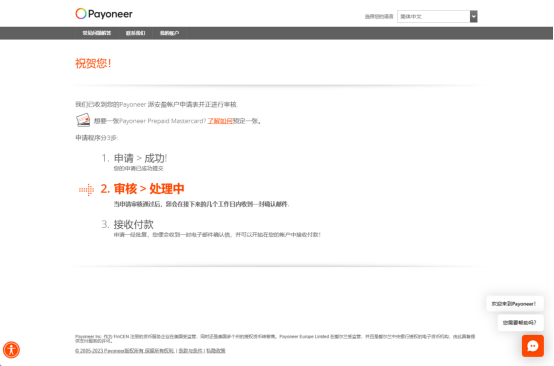Open the language selection dropdown
This screenshot has width=554, height=366.
[x=437, y=16]
